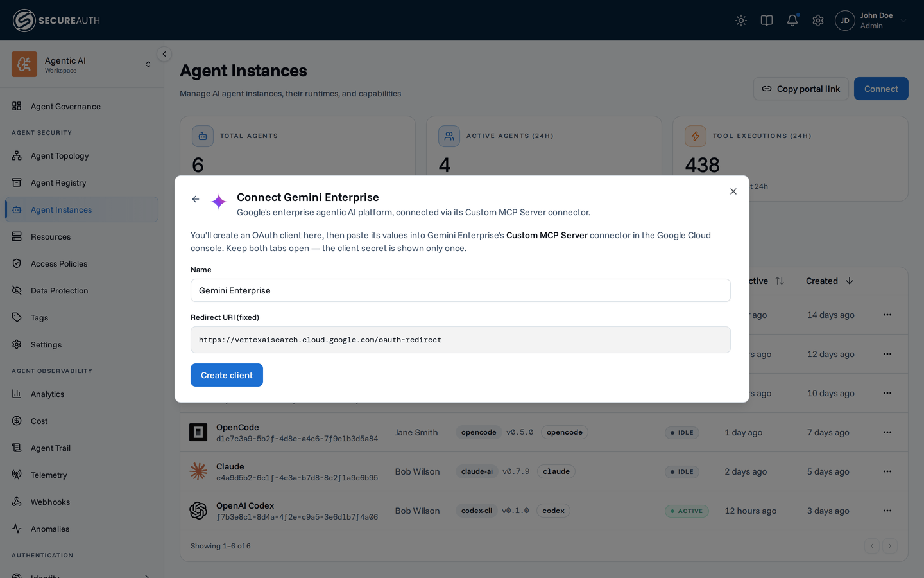Open Resources page
Image resolution: width=924 pixels, height=578 pixels.
click(82, 237)
